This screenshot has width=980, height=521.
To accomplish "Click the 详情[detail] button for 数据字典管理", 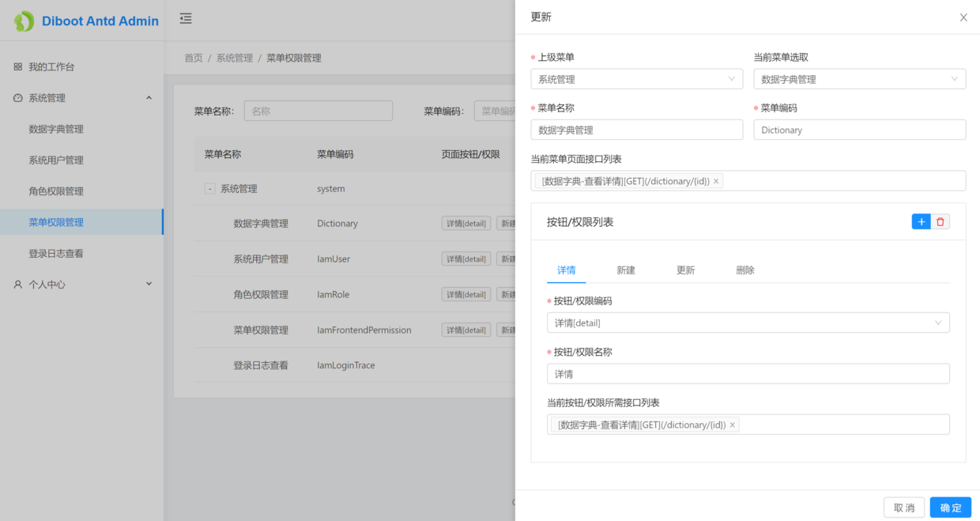I will point(465,223).
